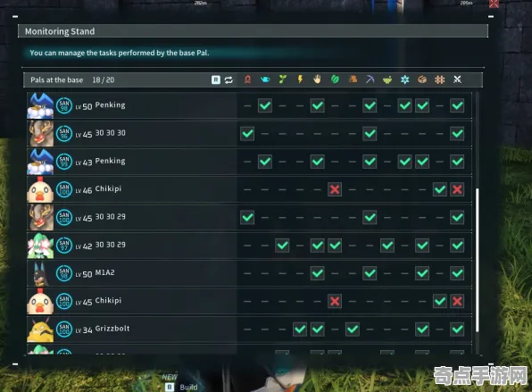Click the crossed swords icon in header
Image resolution: width=532 pixels, height=392 pixels.
click(457, 79)
